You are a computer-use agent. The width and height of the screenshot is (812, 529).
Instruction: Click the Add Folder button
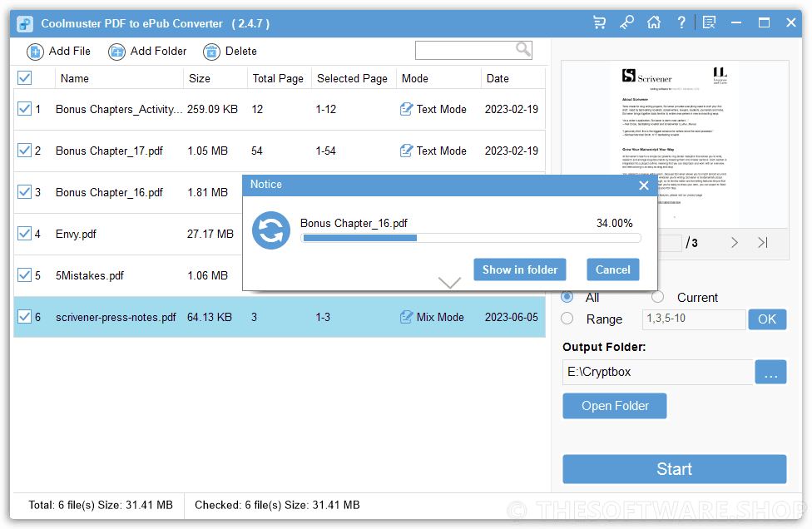pyautogui.click(x=147, y=52)
